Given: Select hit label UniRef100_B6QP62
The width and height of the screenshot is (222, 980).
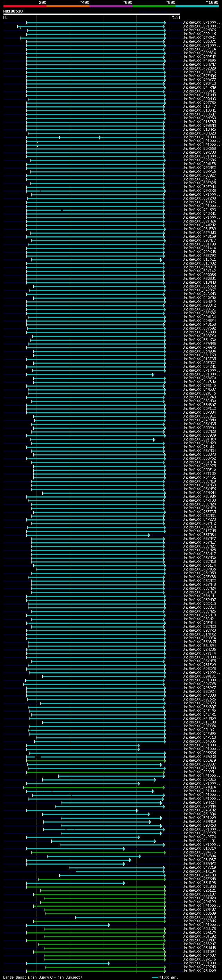Looking at the screenshot, I should pyautogui.click(x=199, y=458).
